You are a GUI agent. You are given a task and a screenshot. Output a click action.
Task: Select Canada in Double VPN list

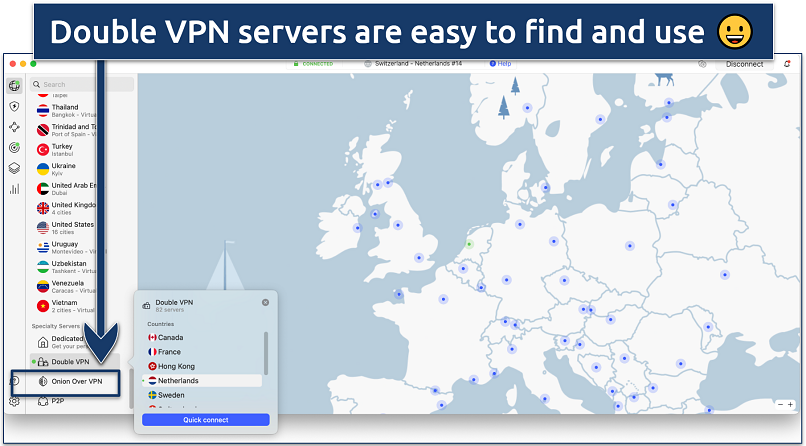pyautogui.click(x=170, y=337)
